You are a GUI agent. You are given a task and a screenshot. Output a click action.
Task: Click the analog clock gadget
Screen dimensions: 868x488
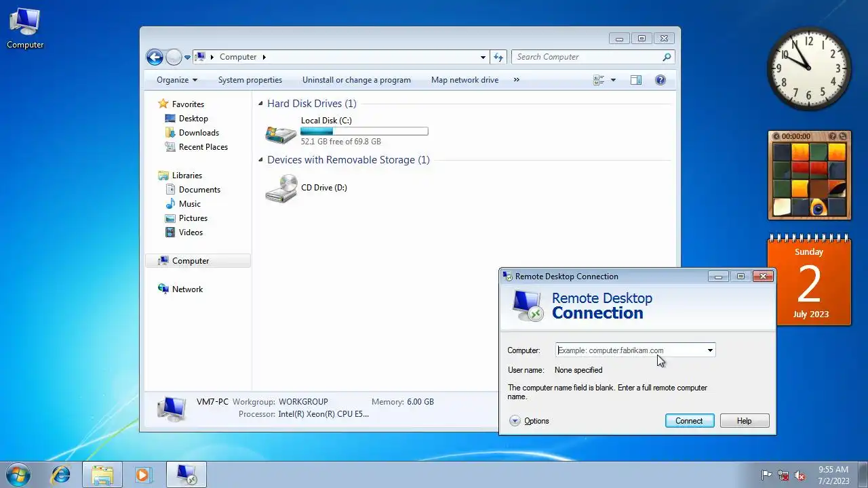pos(809,68)
